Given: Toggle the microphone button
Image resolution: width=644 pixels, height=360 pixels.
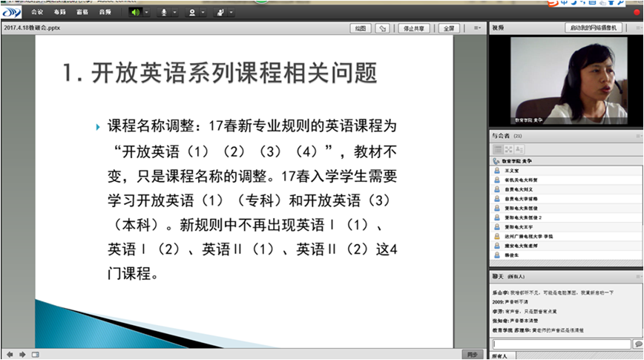Looking at the screenshot, I should 163,13.
